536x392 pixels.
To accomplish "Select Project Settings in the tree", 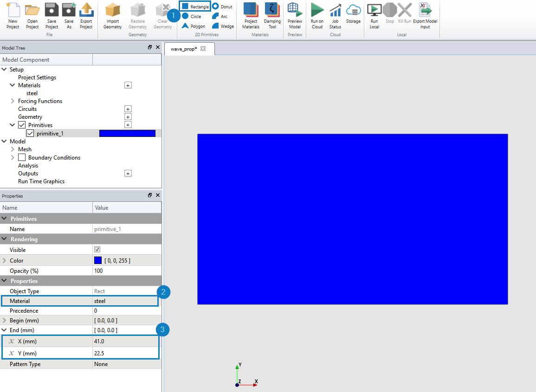I will point(37,77).
